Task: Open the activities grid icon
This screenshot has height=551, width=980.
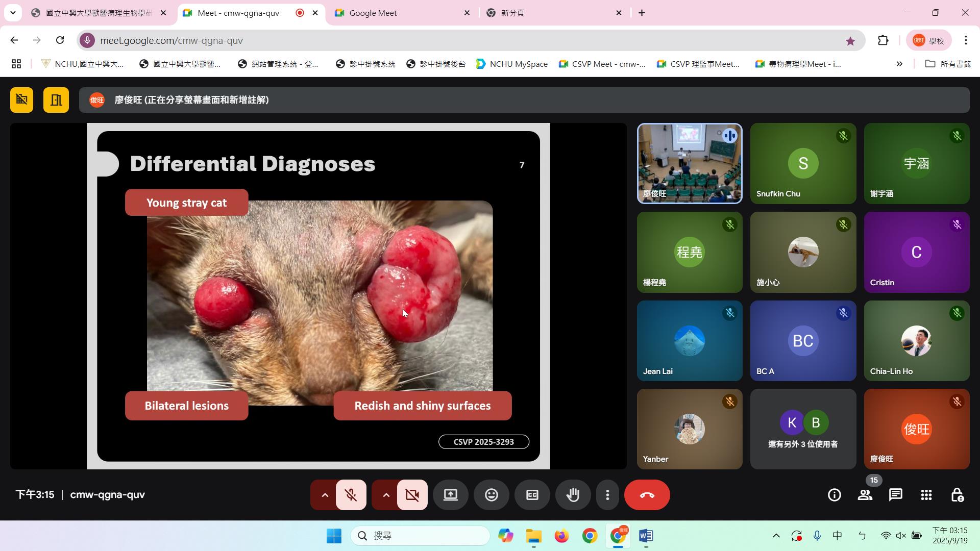Action: point(926,495)
